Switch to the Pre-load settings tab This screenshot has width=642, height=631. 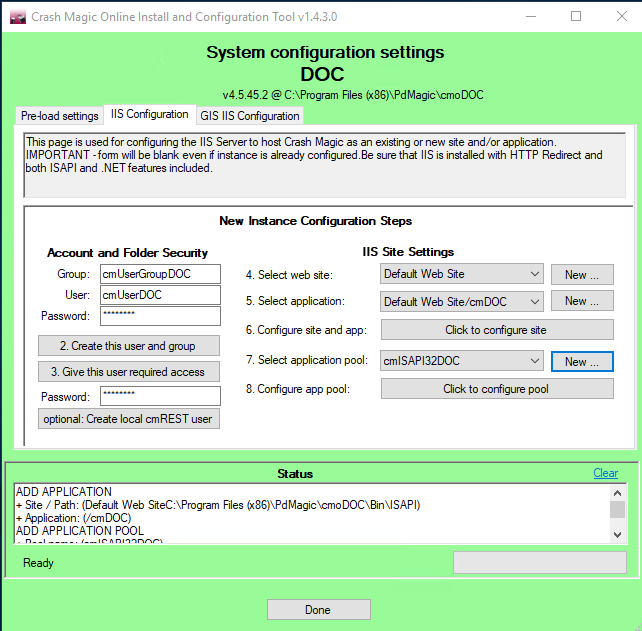pyautogui.click(x=60, y=116)
